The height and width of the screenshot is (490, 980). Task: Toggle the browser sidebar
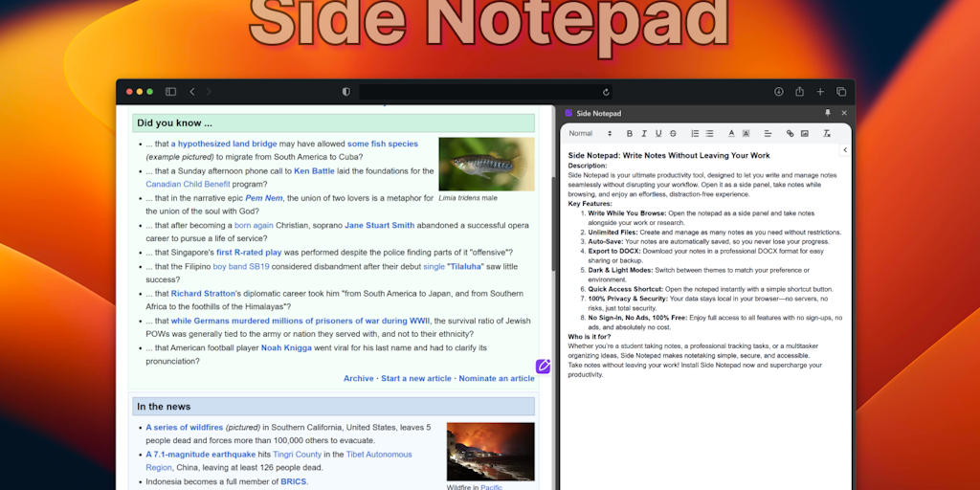pos(170,92)
